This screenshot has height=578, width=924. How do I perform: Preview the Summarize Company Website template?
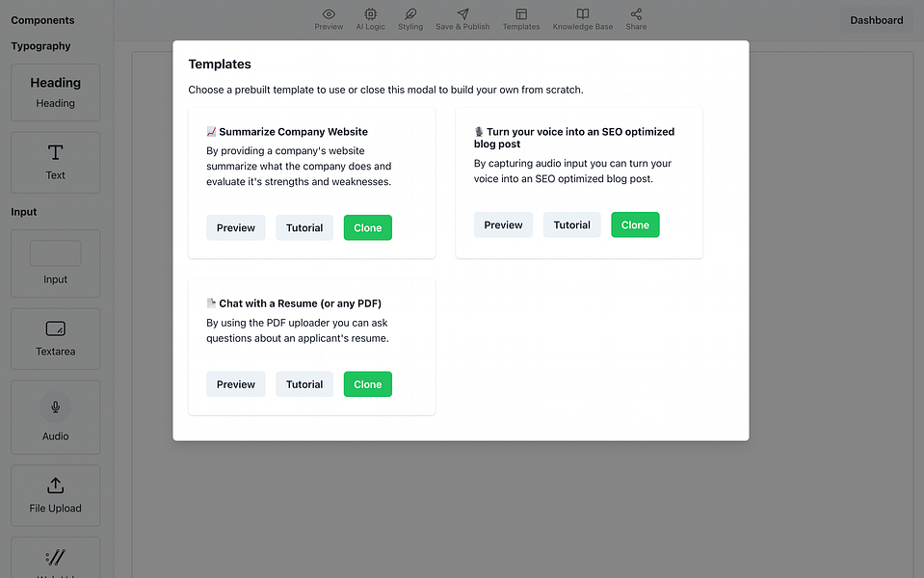(235, 227)
